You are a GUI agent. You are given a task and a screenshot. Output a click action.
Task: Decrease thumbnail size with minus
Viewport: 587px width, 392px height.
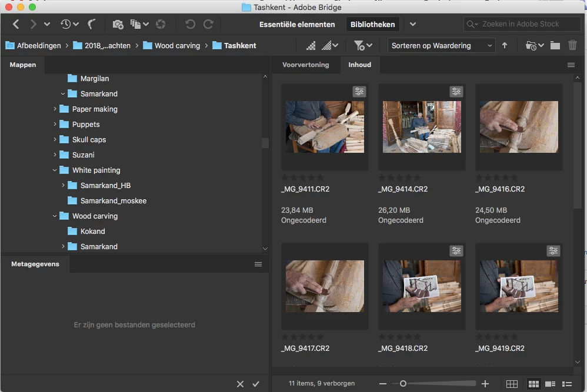pyautogui.click(x=382, y=384)
